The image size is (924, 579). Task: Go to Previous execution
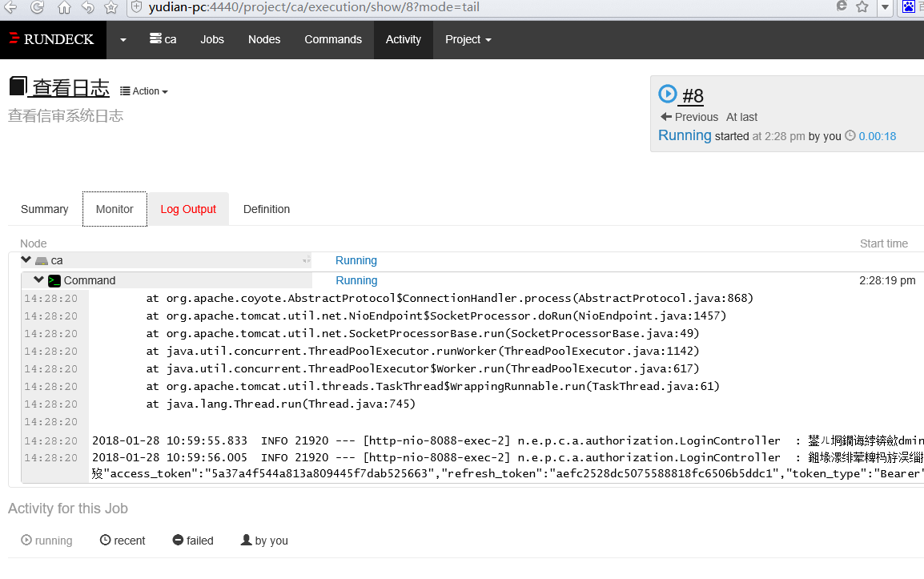(x=689, y=117)
